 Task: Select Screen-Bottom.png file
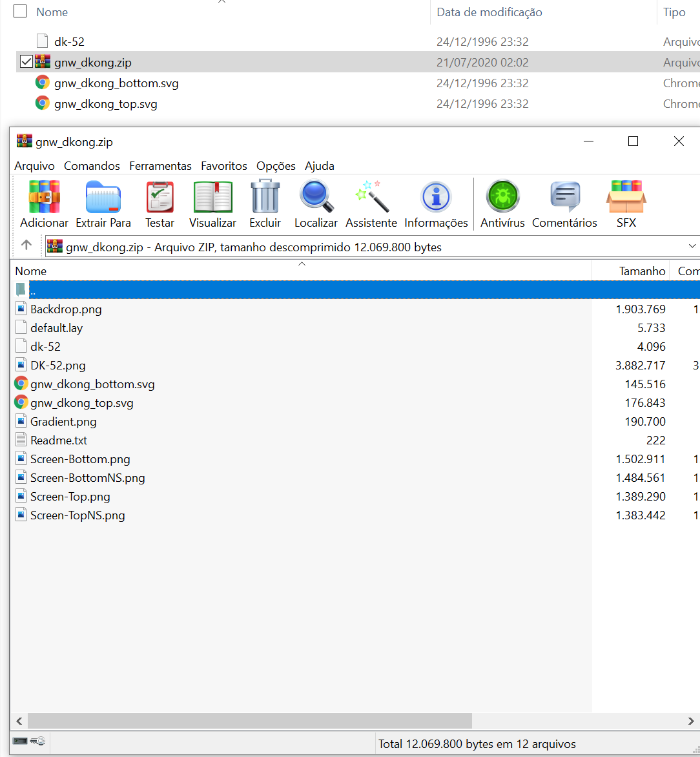80,459
